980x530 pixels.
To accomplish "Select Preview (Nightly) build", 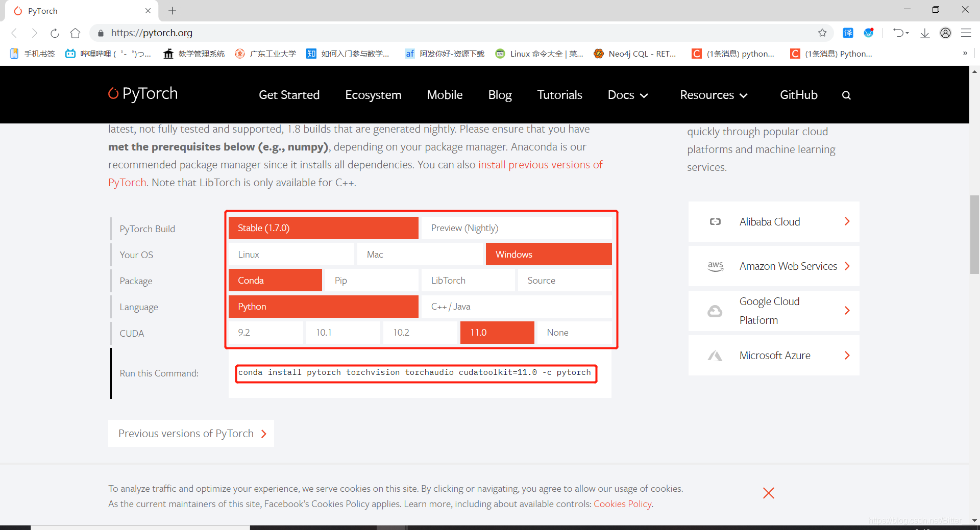I will 517,228.
